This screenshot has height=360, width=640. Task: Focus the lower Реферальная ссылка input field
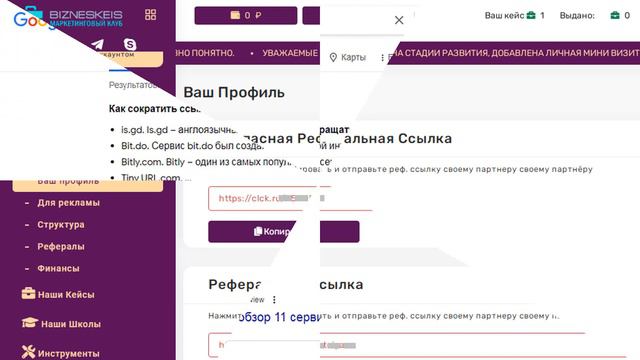pyautogui.click(x=416, y=345)
